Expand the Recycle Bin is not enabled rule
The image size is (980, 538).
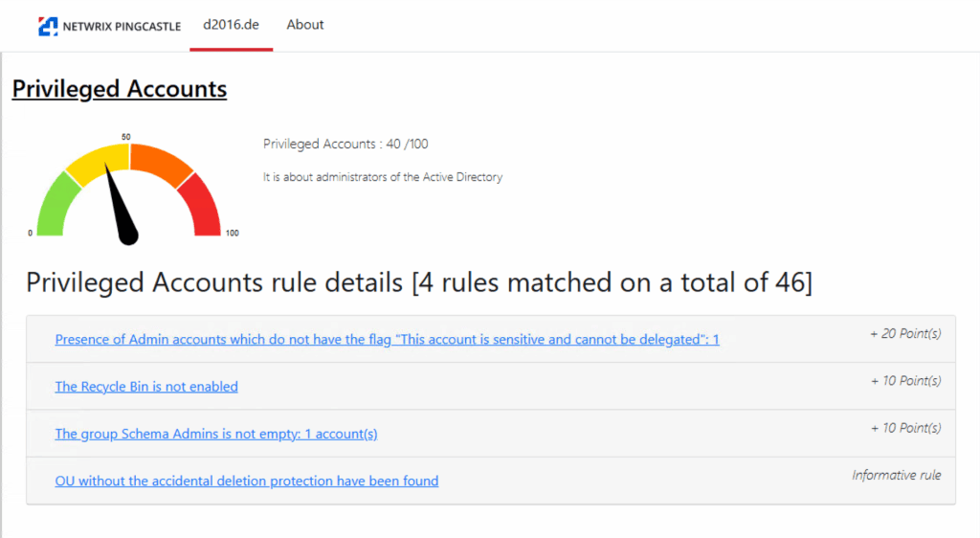coord(146,387)
